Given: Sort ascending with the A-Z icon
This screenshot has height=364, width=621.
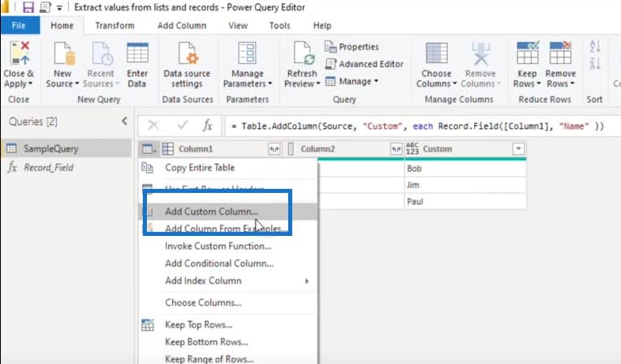Looking at the screenshot, I should [595, 46].
